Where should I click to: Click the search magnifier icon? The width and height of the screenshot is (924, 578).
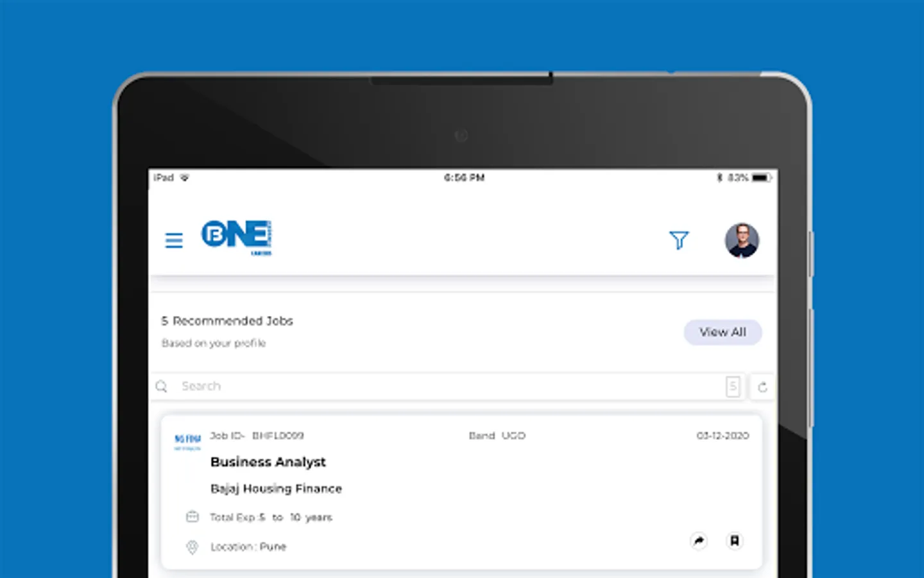tap(162, 386)
